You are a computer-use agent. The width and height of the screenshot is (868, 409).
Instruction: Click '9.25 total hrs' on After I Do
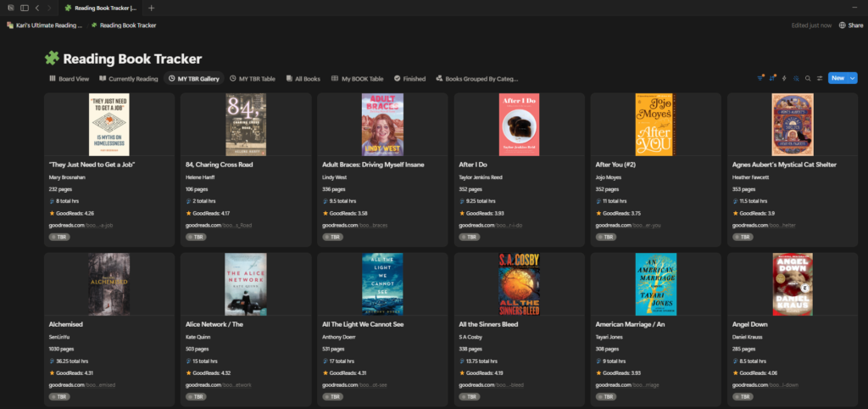(x=481, y=201)
